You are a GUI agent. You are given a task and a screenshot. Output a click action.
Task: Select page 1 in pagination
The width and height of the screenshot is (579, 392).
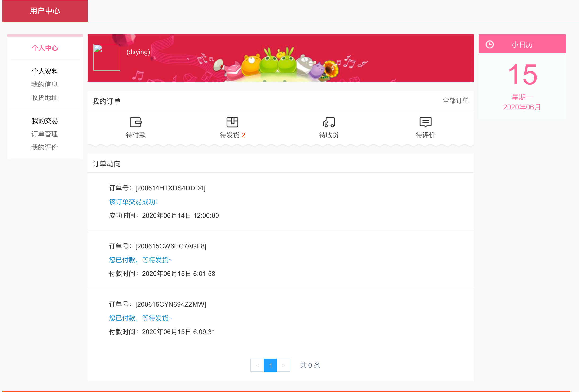coord(270,365)
